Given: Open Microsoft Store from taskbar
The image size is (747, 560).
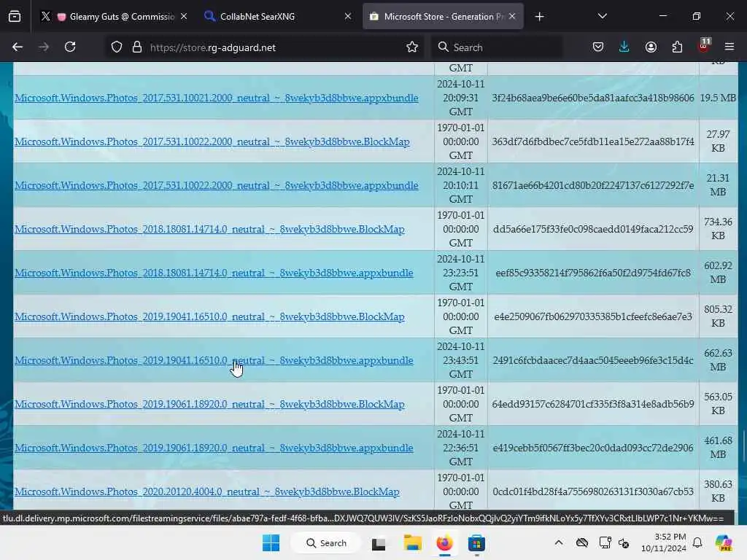Looking at the screenshot, I should click(x=476, y=543).
